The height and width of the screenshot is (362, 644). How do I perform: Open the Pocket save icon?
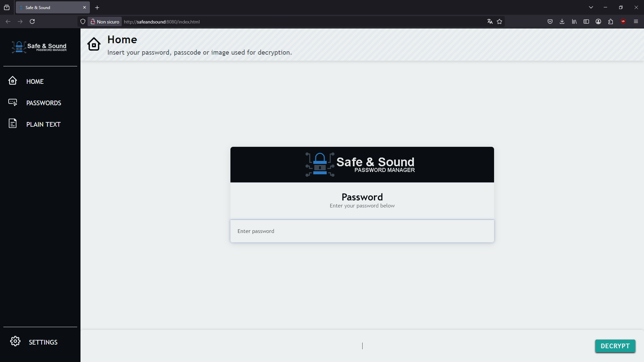pos(550,21)
